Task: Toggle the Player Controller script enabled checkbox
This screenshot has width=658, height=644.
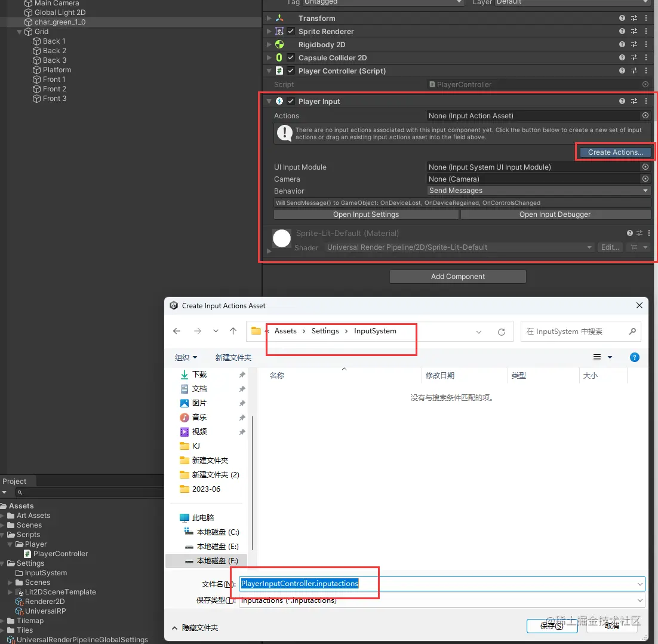Action: click(291, 70)
